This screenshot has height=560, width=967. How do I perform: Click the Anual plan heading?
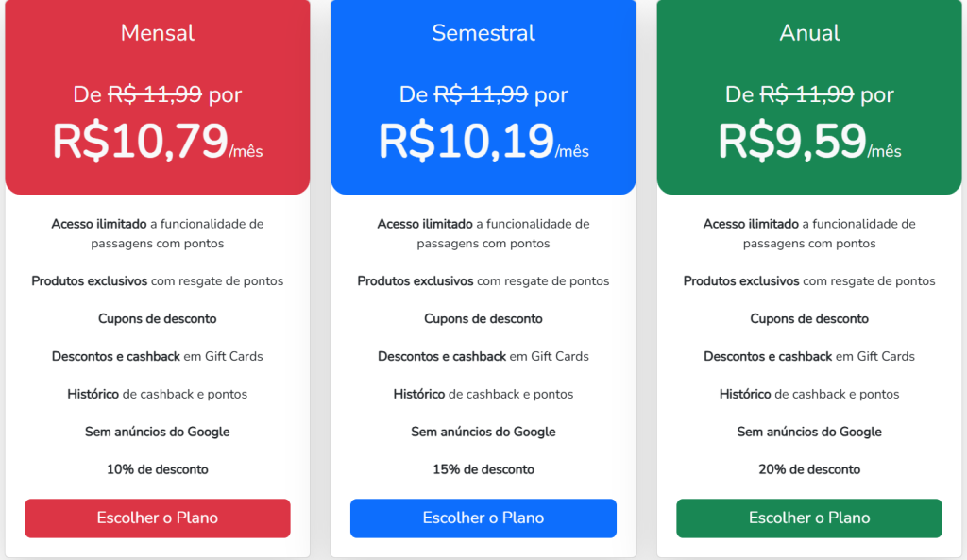pyautogui.click(x=809, y=33)
